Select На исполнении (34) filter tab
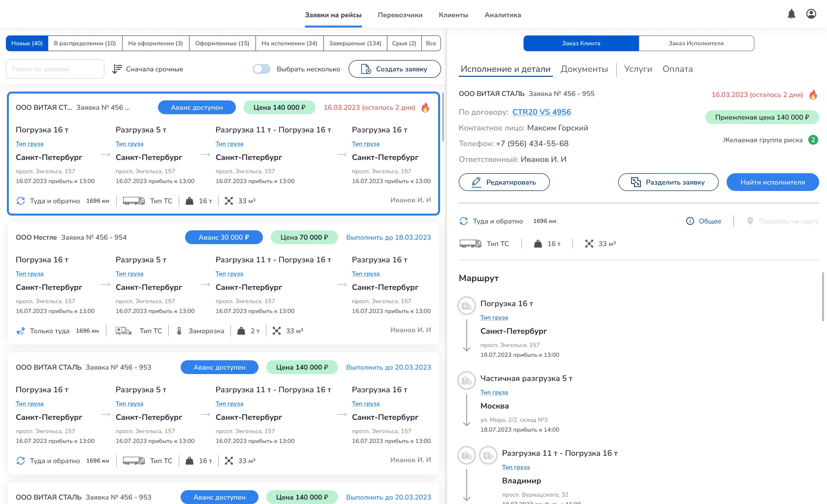The height and width of the screenshot is (504, 827). 289,43
